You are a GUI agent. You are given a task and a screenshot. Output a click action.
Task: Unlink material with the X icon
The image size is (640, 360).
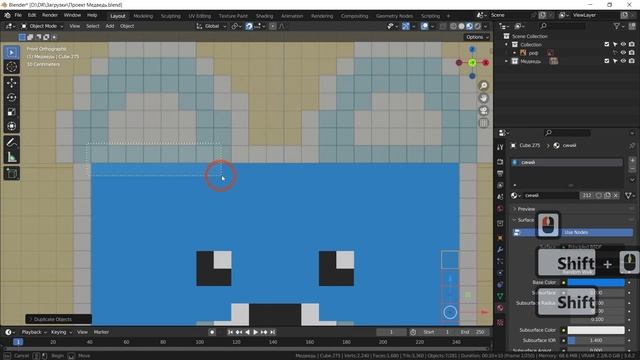616,196
